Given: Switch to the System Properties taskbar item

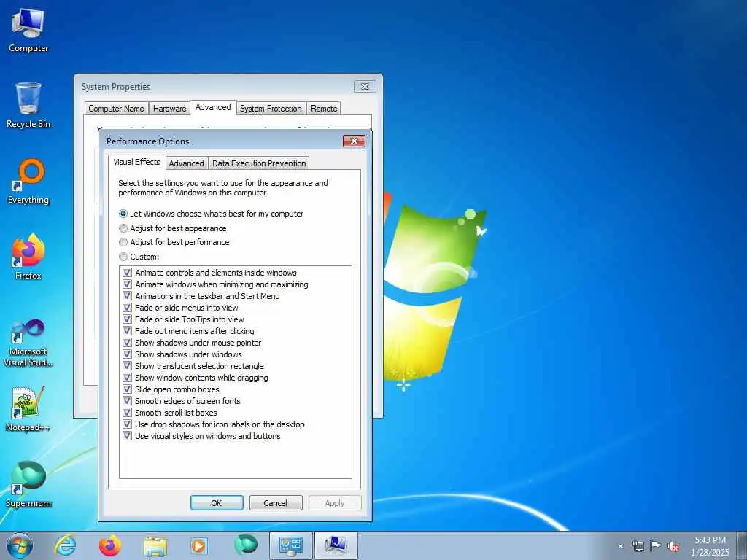Looking at the screenshot, I should pos(336,545).
